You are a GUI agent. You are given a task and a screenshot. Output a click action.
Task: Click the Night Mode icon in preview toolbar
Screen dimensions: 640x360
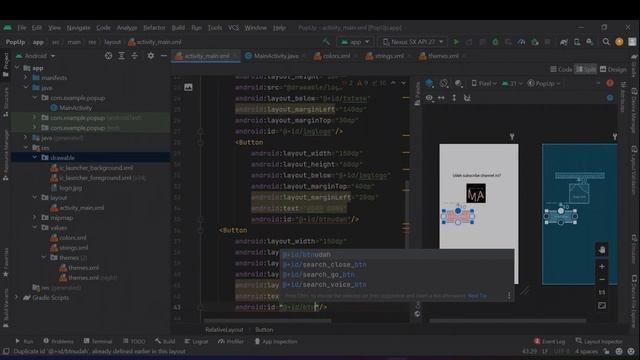coord(458,83)
